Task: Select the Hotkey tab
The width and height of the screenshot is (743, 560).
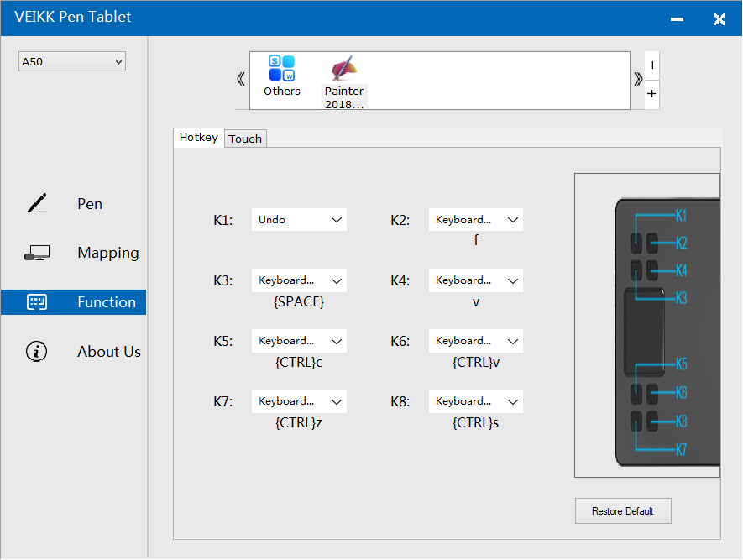Action: pyautogui.click(x=199, y=138)
